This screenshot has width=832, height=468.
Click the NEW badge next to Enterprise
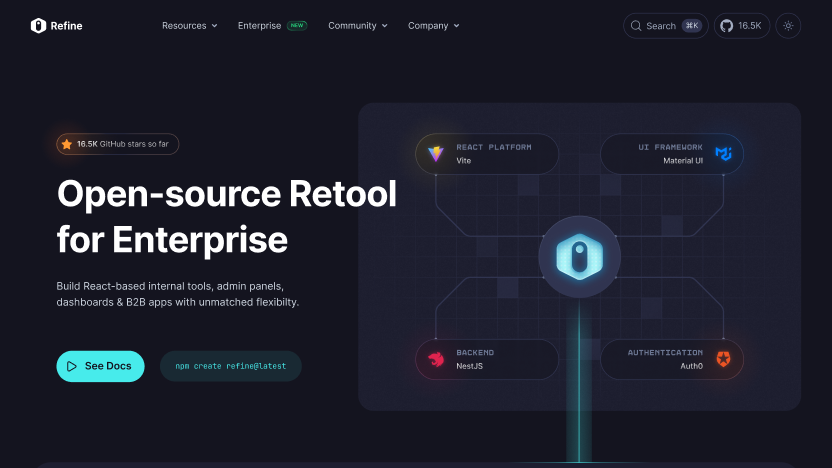pos(297,25)
